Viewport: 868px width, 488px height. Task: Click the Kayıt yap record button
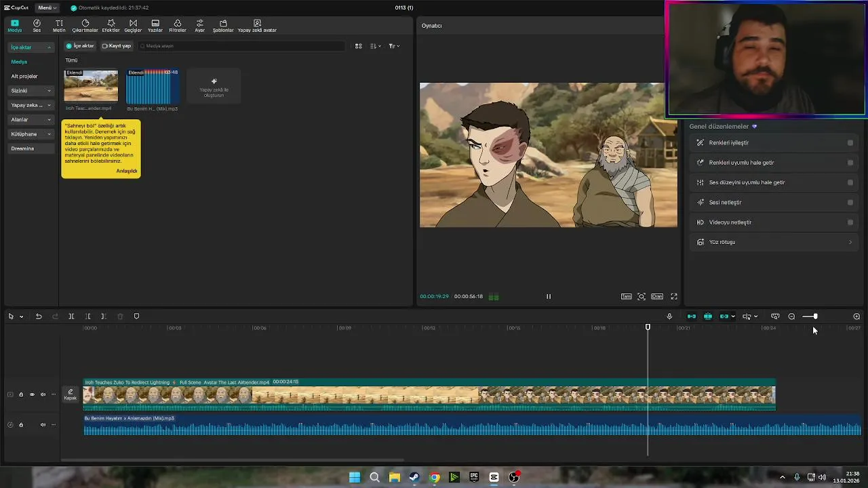117,46
